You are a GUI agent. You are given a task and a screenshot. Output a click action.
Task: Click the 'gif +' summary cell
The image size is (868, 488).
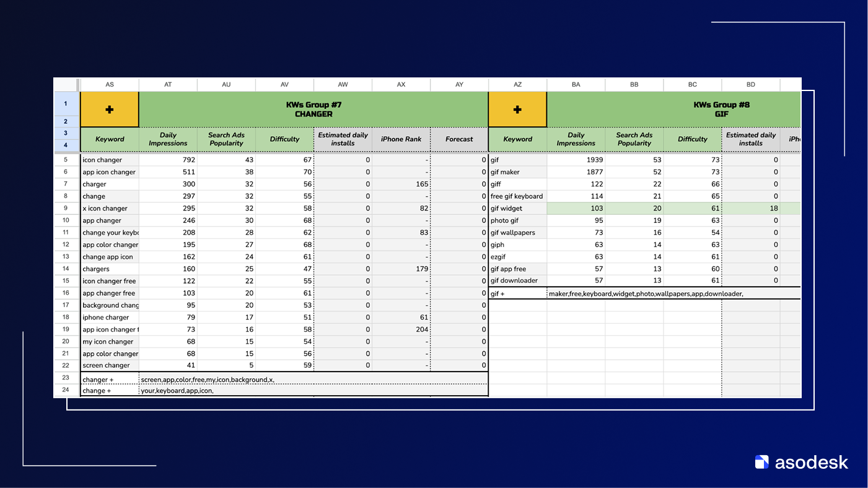click(517, 294)
